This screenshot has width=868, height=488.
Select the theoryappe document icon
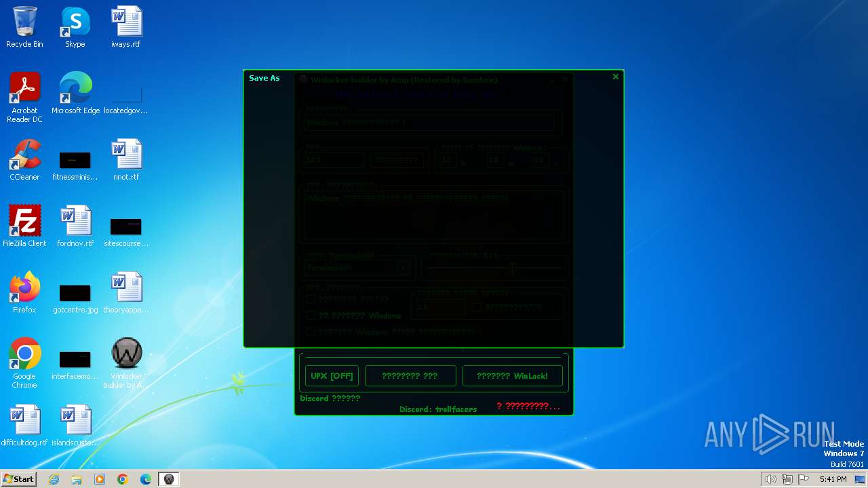[126, 293]
